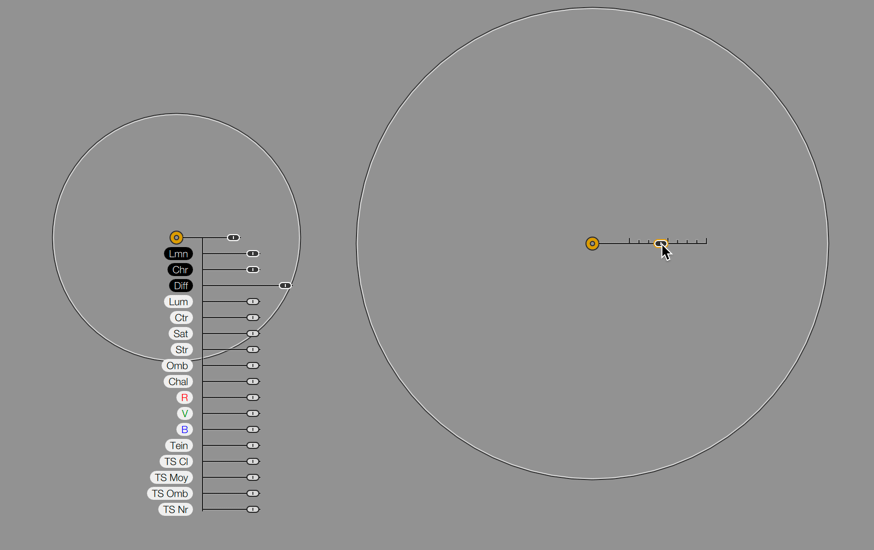The width and height of the screenshot is (874, 550).
Task: Click the Str label
Action: (181, 349)
